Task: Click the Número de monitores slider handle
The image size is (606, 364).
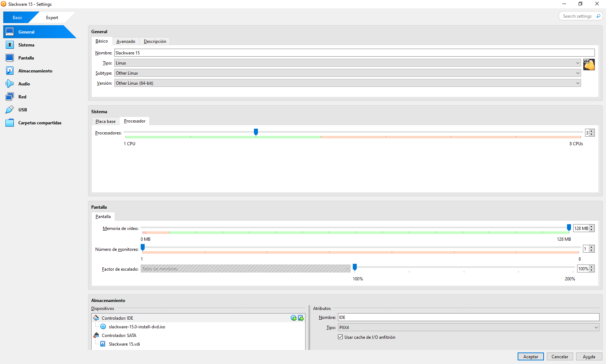Action: click(143, 248)
